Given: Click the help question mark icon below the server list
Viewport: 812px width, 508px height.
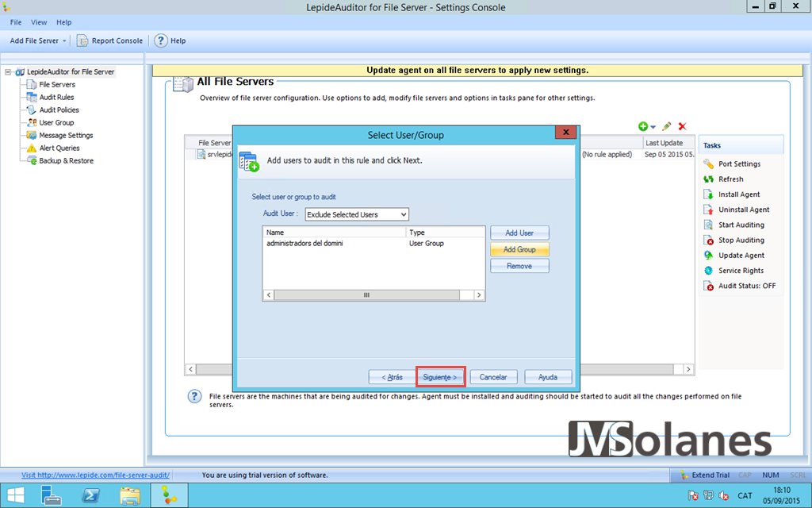Looking at the screenshot, I should pos(194,397).
